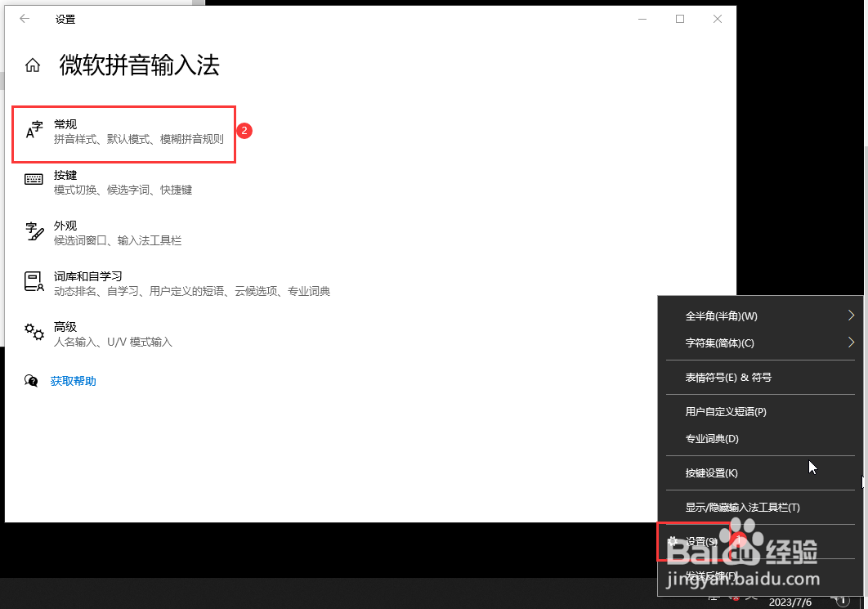Close the 设置 window
The height and width of the screenshot is (609, 868).
[x=718, y=19]
